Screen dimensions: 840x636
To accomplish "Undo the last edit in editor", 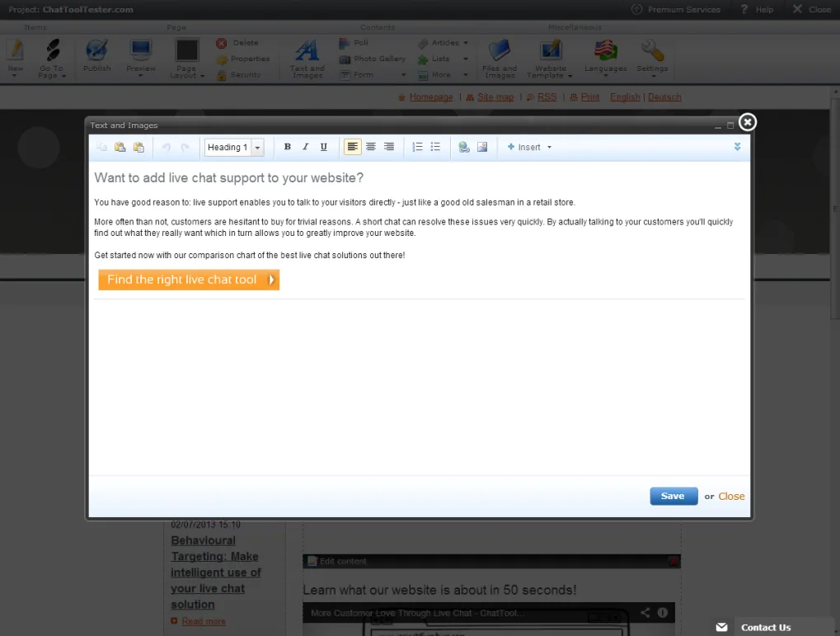I will 167,147.
